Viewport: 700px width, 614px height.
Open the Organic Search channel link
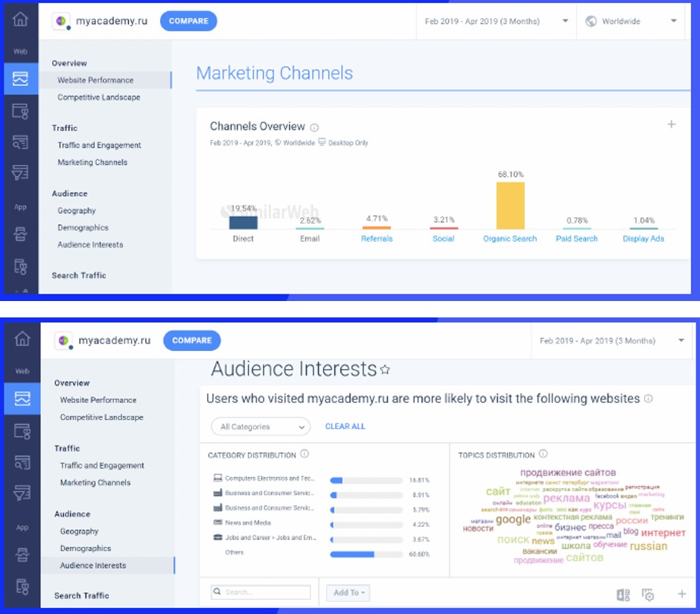coord(510,238)
